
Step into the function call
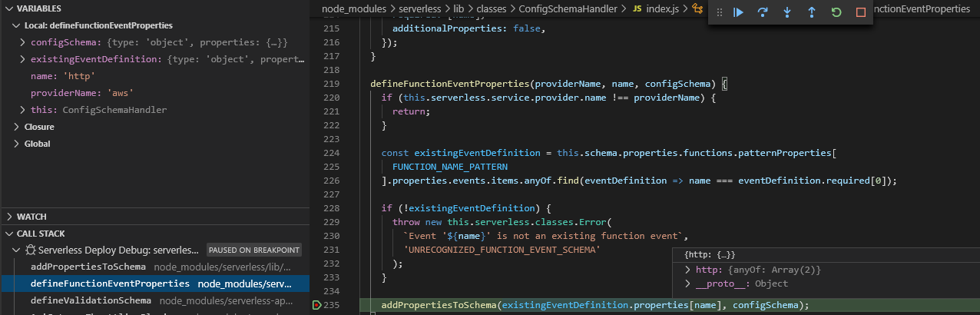(x=787, y=12)
